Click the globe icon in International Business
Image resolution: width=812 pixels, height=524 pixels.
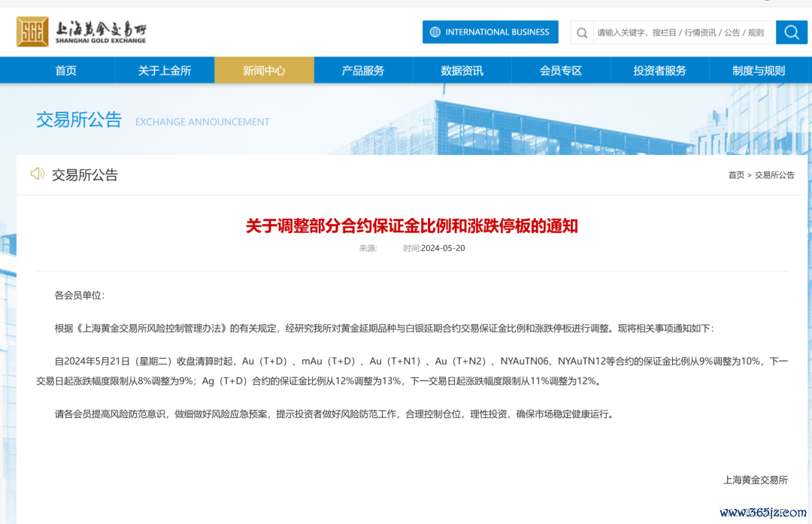click(435, 32)
